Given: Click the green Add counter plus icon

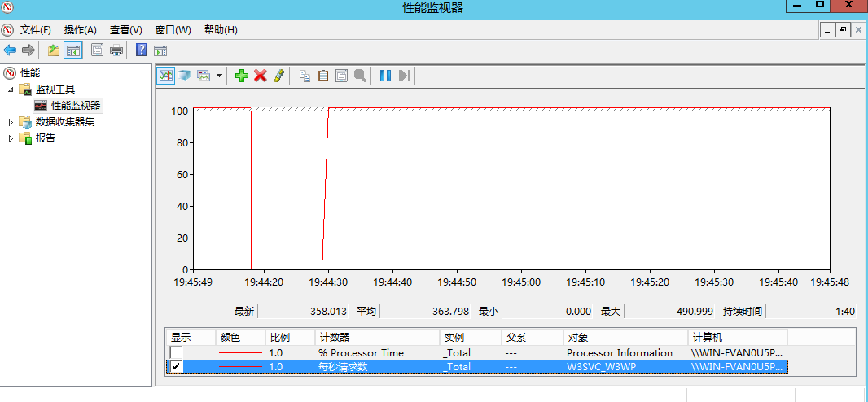Looking at the screenshot, I should click(x=241, y=76).
